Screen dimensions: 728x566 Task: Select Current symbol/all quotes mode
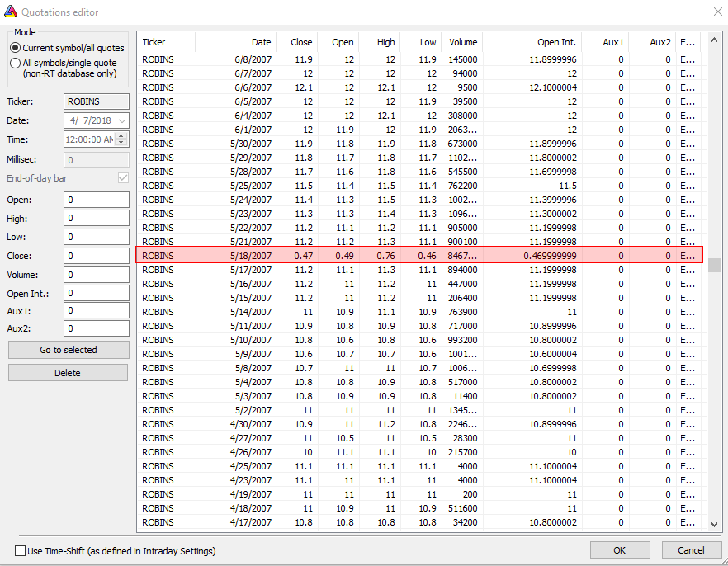point(16,48)
